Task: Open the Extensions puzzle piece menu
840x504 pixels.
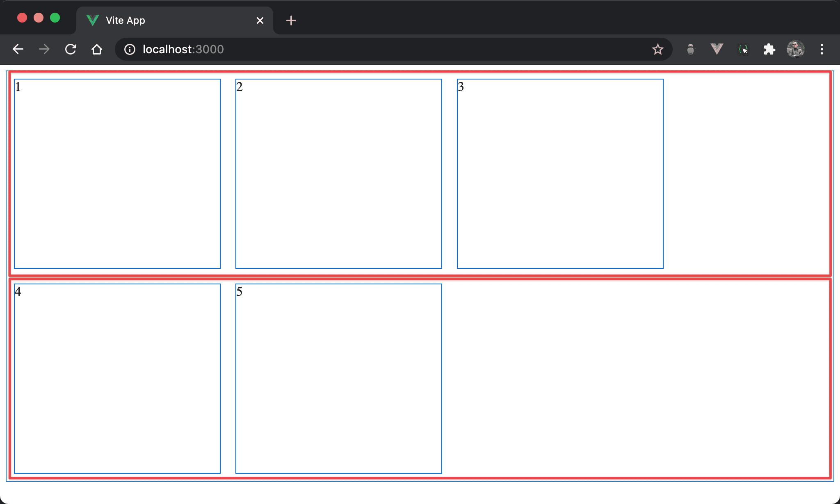Action: [769, 50]
